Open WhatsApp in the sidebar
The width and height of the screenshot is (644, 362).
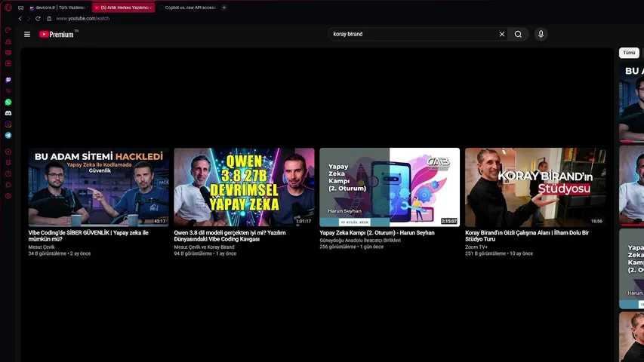8,102
